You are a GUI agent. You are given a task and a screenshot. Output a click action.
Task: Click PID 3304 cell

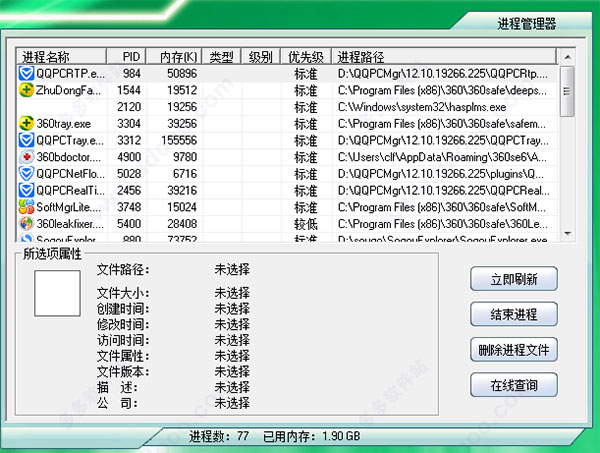pos(129,124)
